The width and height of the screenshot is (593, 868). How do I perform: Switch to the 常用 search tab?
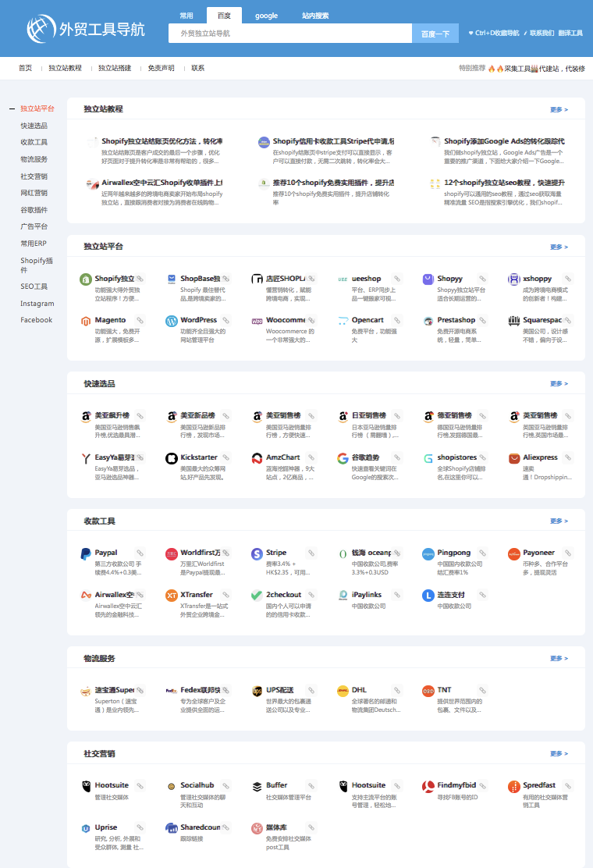pyautogui.click(x=186, y=16)
